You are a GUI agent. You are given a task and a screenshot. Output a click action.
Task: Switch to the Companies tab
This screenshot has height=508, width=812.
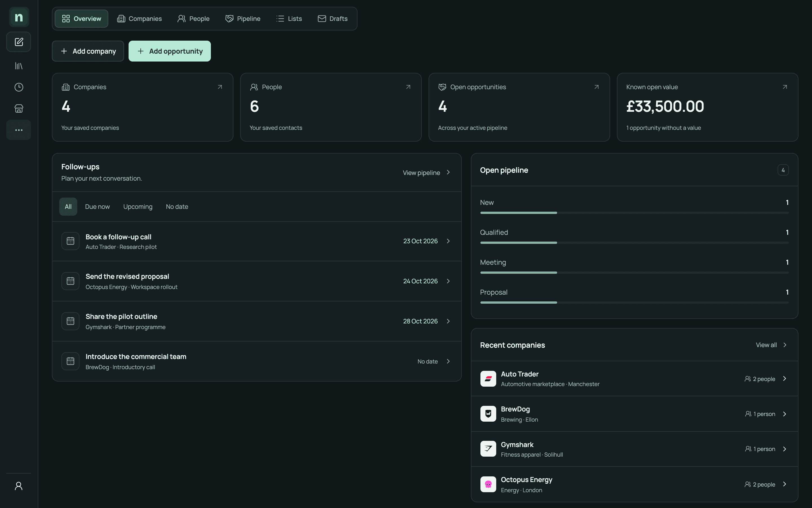pos(139,18)
